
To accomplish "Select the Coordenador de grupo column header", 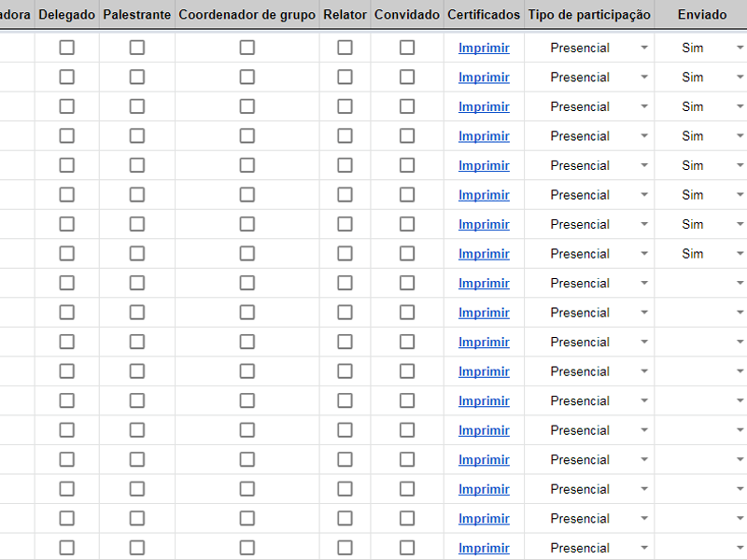I will [247, 15].
